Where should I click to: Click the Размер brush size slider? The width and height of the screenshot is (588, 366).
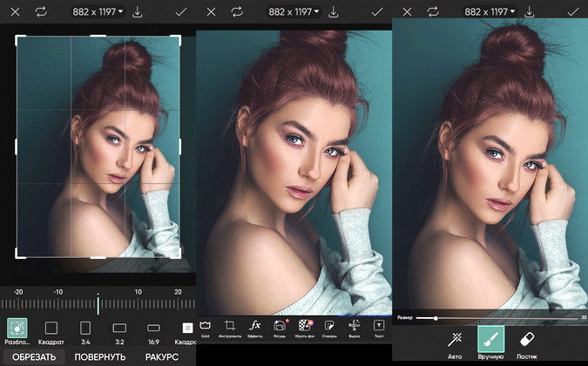pyautogui.click(x=497, y=318)
